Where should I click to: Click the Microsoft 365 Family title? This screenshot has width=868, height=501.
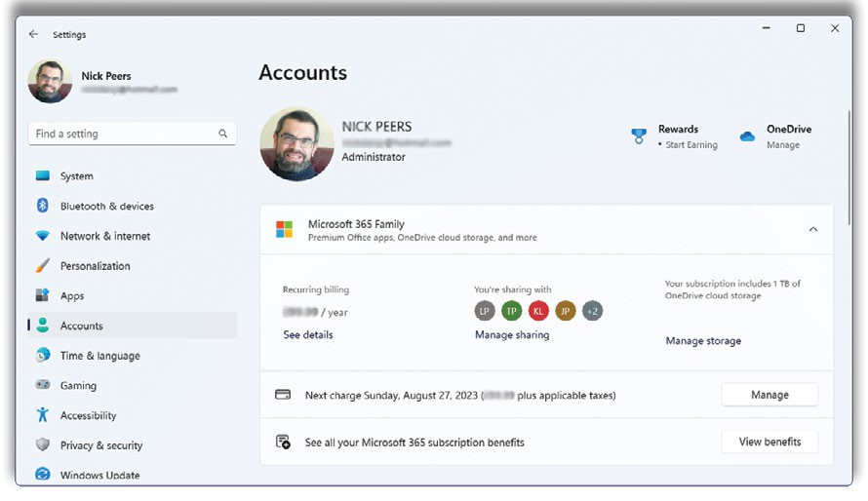356,224
